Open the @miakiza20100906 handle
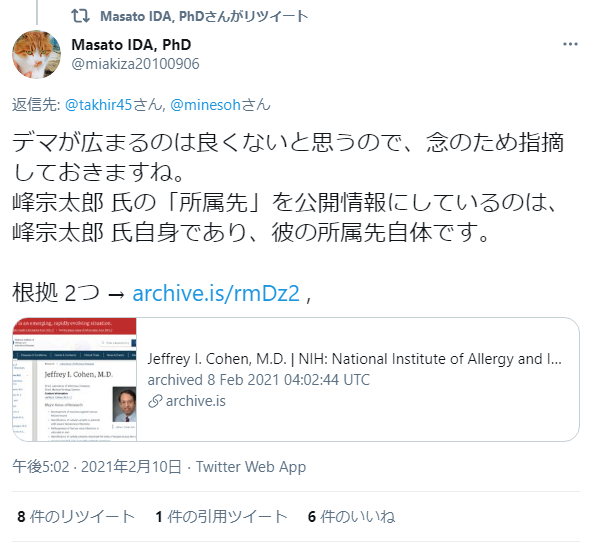The image size is (595, 543). [135, 64]
